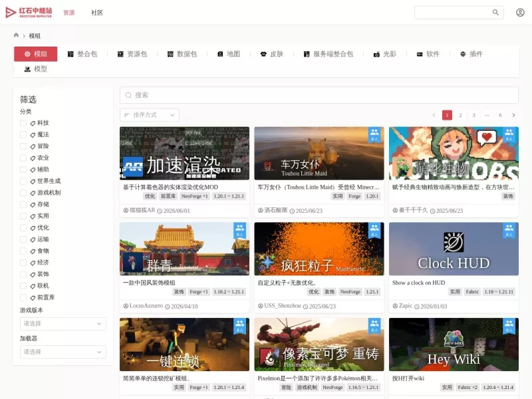This screenshot has width=532, height=399.
Task: Click the clock icon beside 2026/06/01 date
Action: click(160, 211)
